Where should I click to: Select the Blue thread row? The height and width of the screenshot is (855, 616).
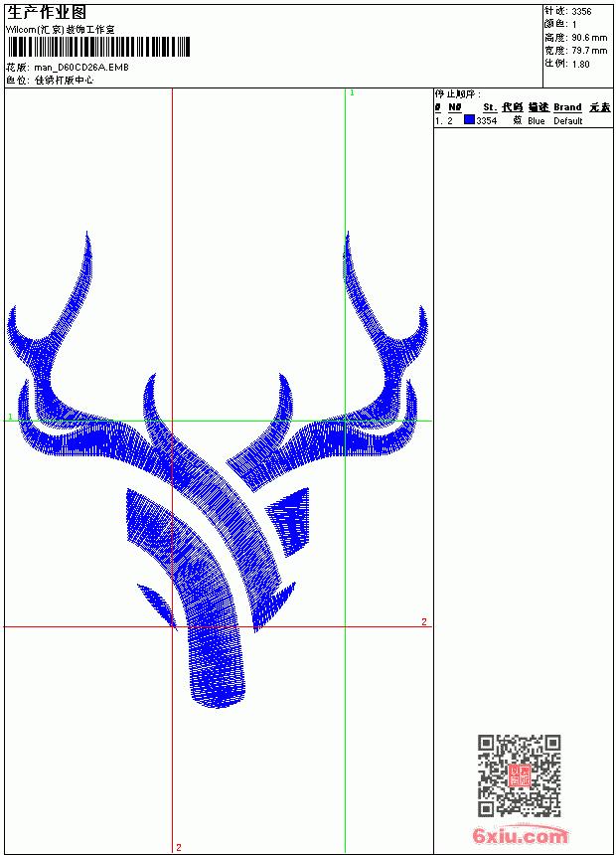524,120
